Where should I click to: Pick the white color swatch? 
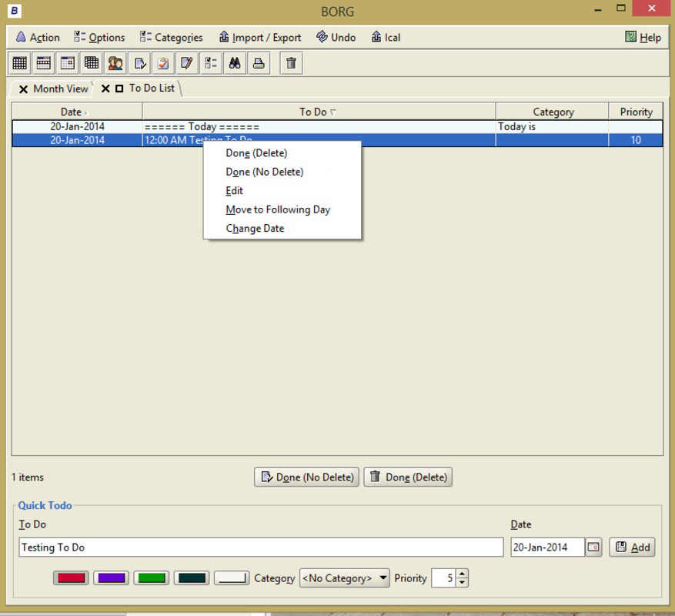[x=232, y=578]
